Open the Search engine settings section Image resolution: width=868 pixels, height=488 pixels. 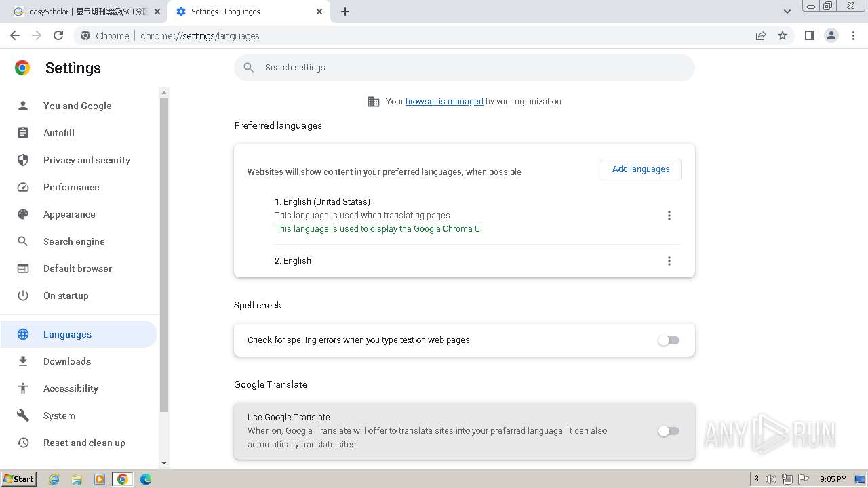[79, 241]
